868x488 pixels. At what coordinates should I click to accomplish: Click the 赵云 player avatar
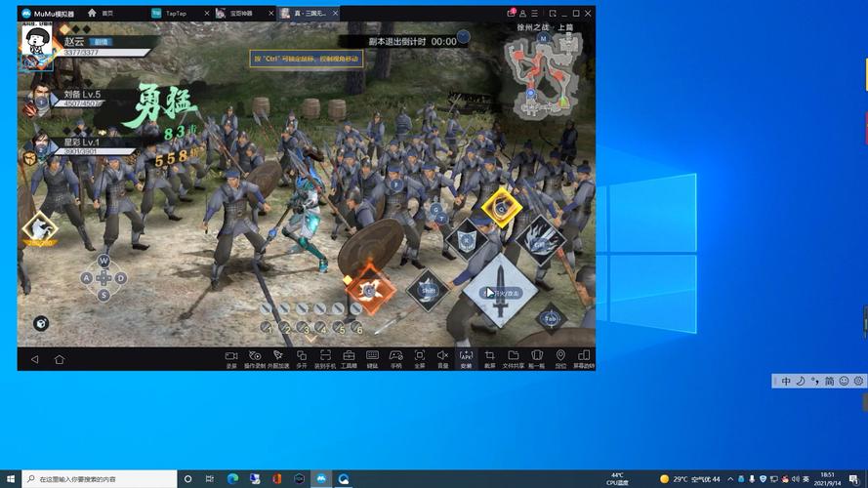37,47
